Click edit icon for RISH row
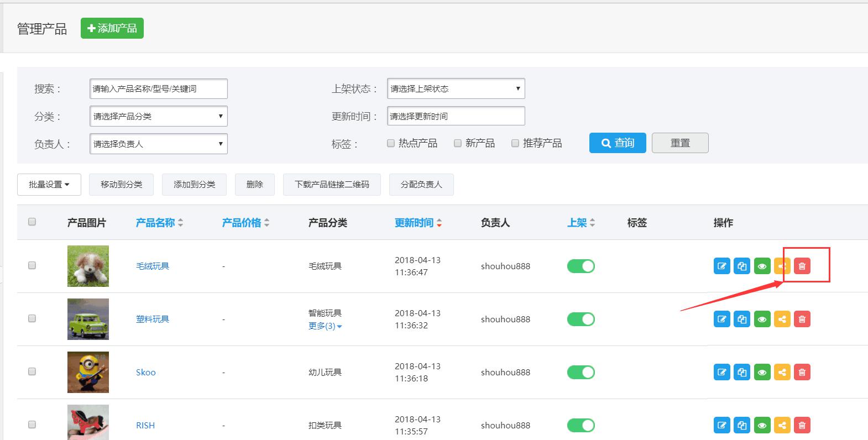This screenshot has height=440, width=868. point(721,425)
